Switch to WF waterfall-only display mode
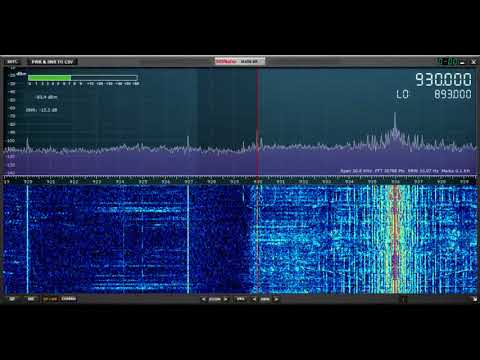Image resolution: width=480 pixels, height=360 pixels. (31, 299)
